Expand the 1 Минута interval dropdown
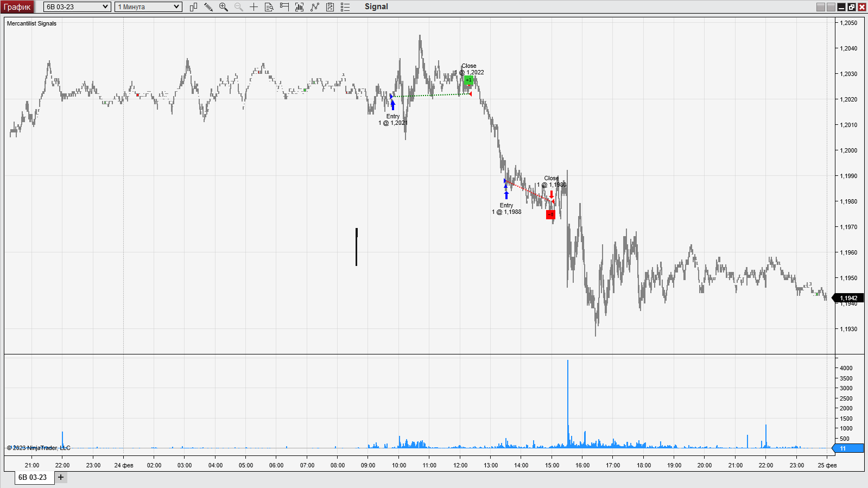Image resolution: width=868 pixels, height=488 pixels. click(148, 7)
